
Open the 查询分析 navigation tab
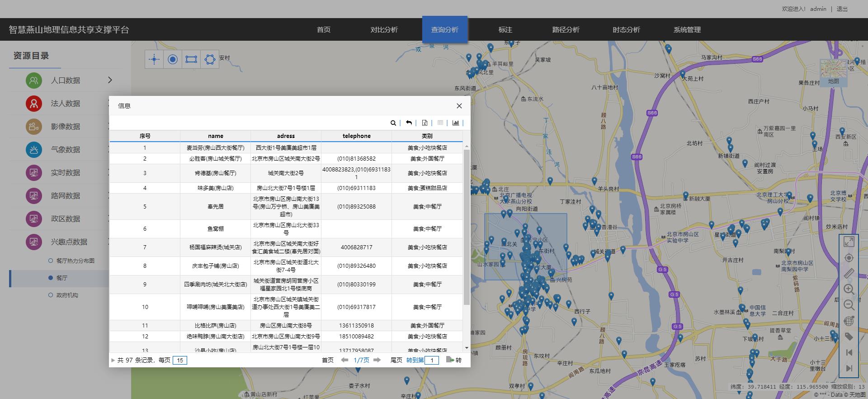(445, 30)
